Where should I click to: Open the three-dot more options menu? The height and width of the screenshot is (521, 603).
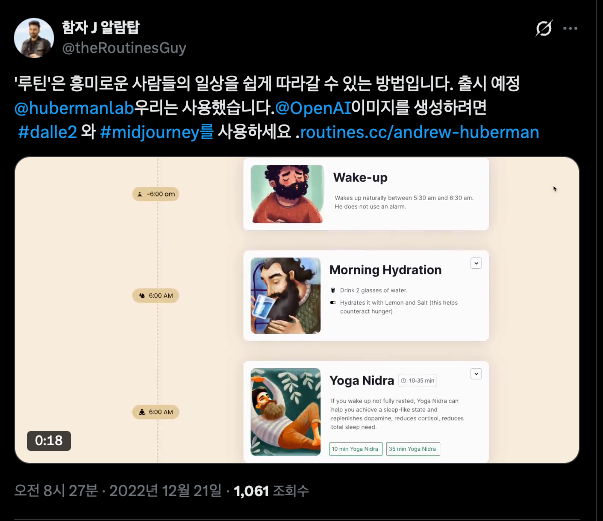click(570, 29)
